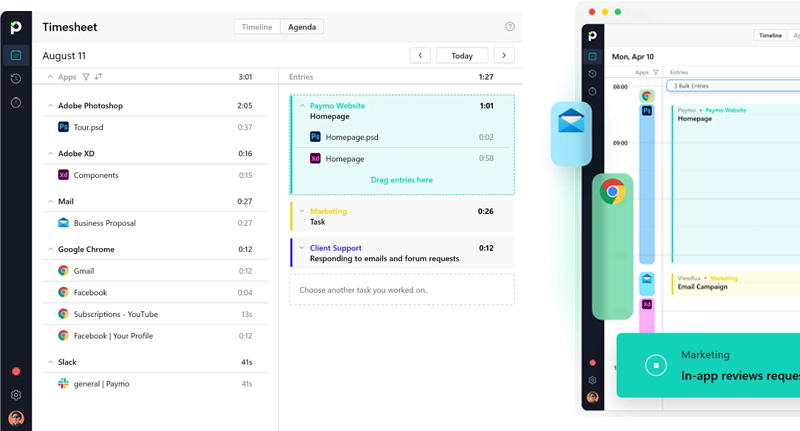Open settings gear in right window sidebar
The image size is (800, 431).
592,380
